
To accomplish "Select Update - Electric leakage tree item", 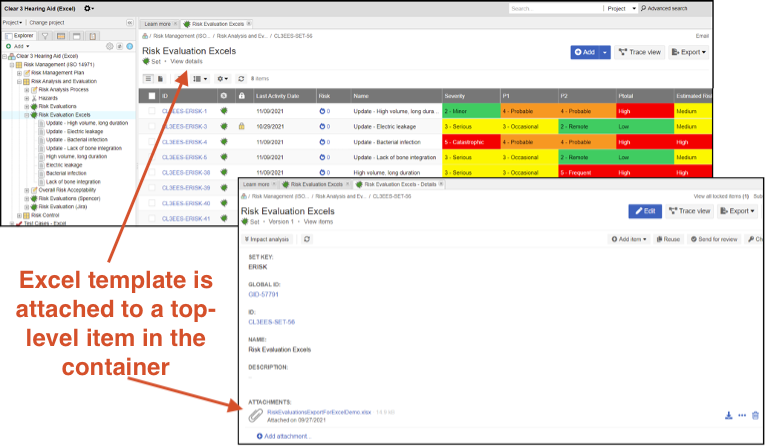I will pyautogui.click(x=75, y=131).
